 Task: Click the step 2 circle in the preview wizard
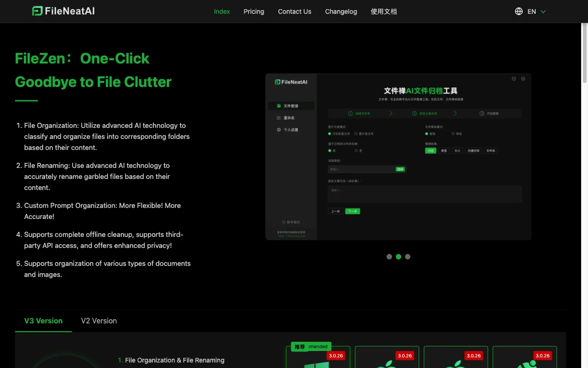(414, 113)
